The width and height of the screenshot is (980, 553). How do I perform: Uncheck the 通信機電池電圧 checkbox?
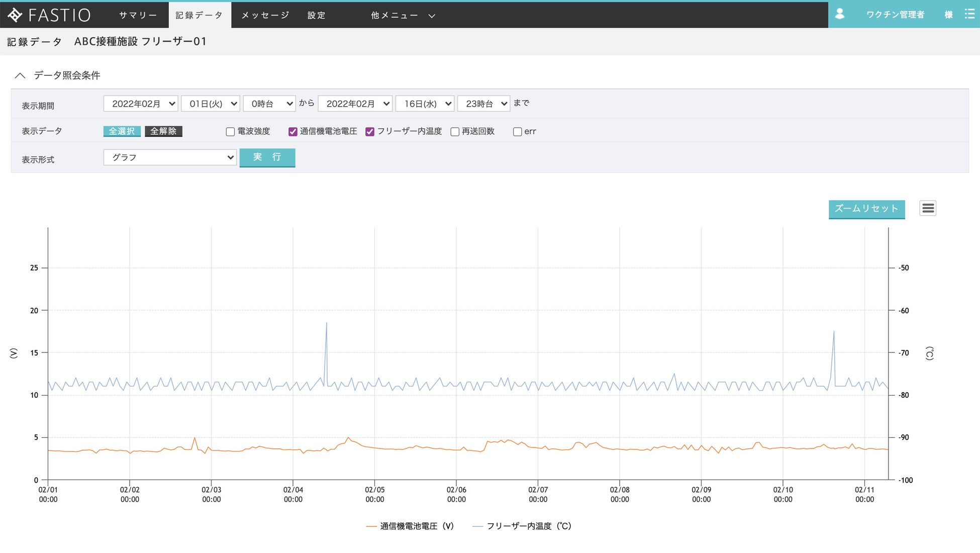coord(293,132)
